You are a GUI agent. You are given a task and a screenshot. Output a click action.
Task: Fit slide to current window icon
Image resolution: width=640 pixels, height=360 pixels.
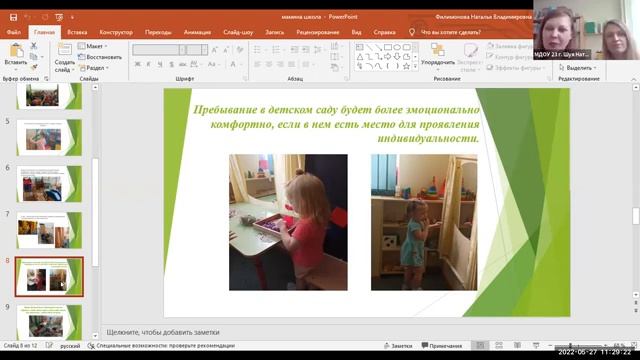pos(633,346)
